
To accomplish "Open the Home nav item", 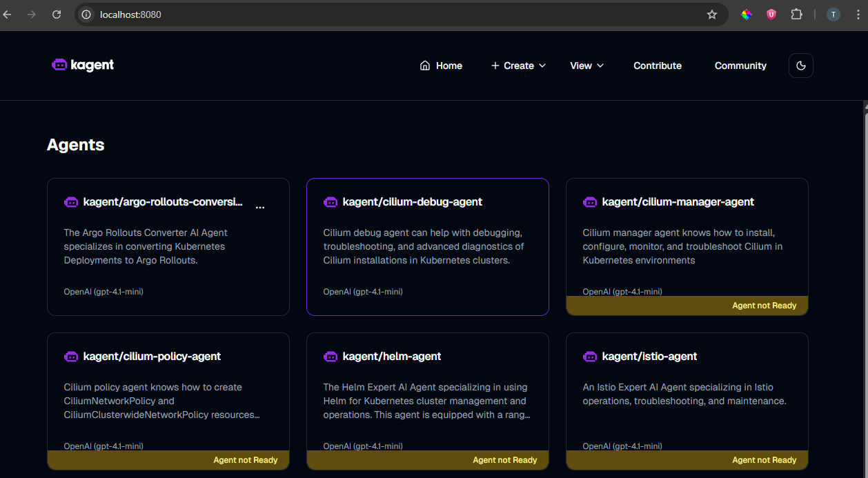I will click(x=441, y=66).
